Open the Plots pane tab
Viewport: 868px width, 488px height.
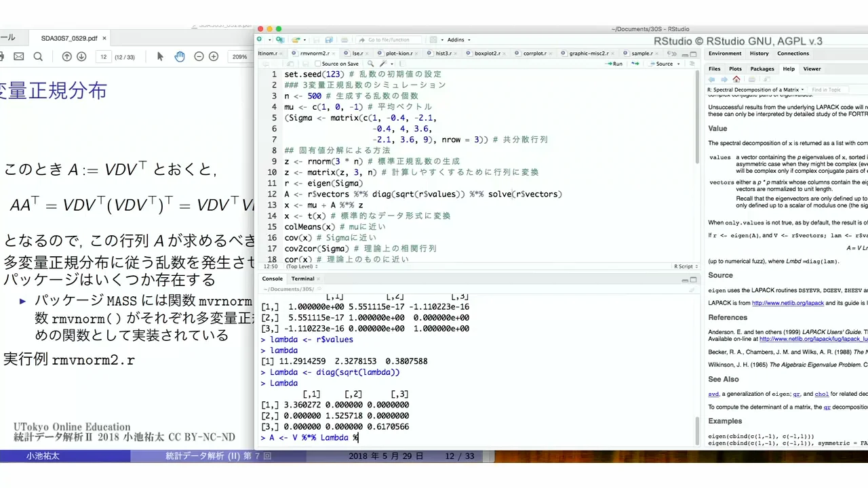735,69
